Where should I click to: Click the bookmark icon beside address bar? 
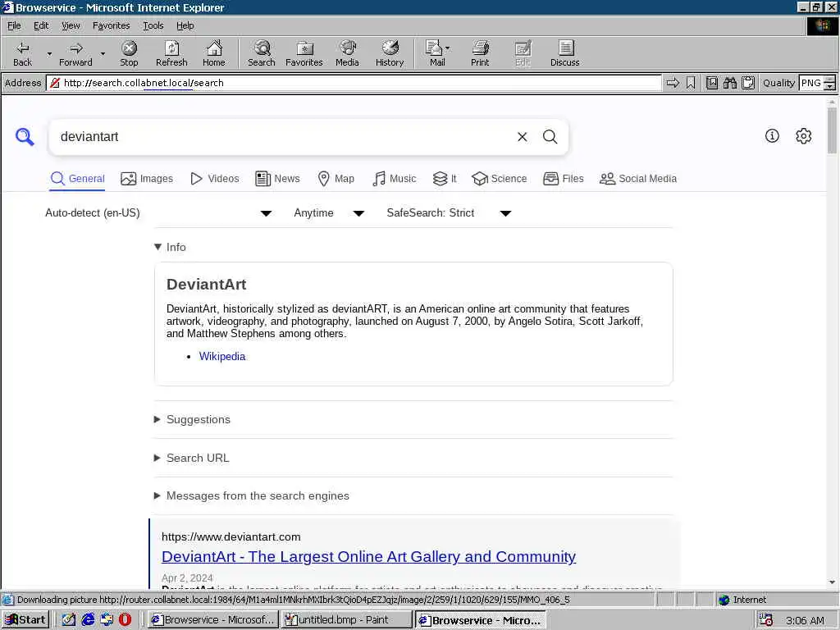pyautogui.click(x=691, y=83)
